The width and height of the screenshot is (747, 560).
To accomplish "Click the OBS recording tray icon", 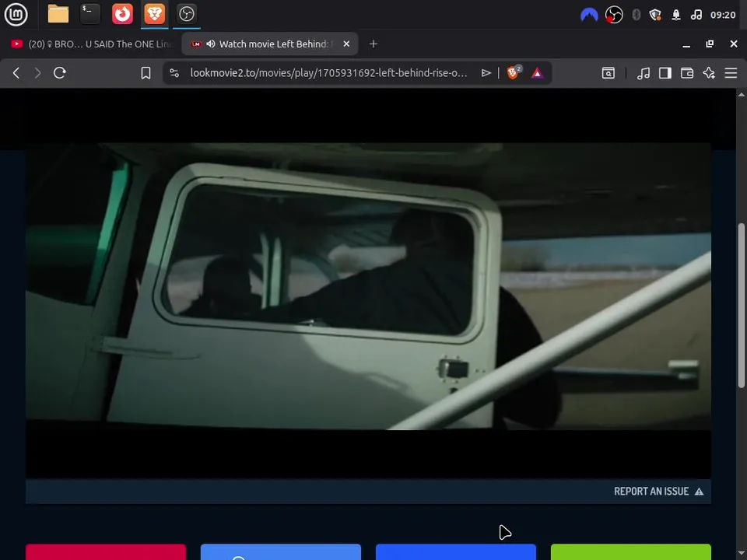I will tap(614, 16).
